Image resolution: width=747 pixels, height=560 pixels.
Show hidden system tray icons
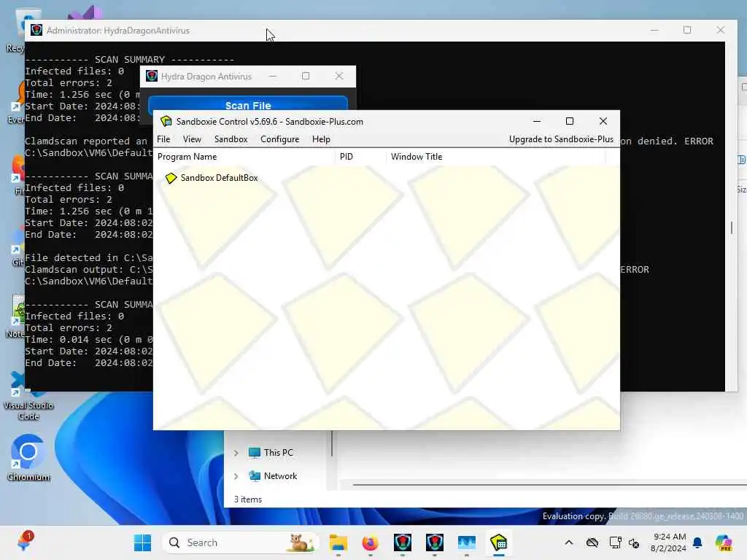point(569,542)
